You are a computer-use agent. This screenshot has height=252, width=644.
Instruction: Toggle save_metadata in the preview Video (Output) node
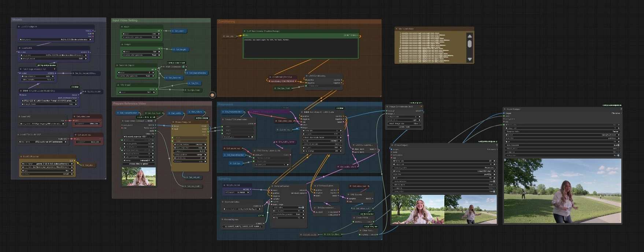pos(444,181)
